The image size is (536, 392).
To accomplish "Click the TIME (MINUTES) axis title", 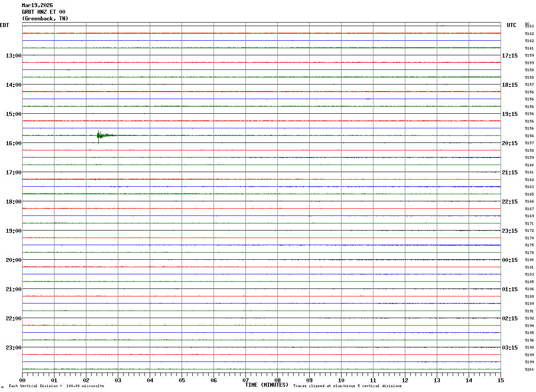I will click(x=267, y=385).
